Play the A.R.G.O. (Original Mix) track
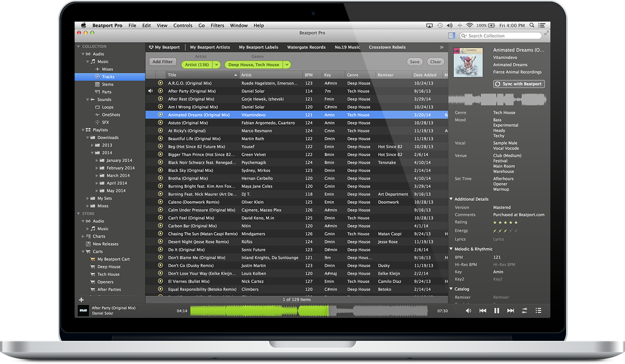This screenshot has height=364, width=625. (160, 83)
